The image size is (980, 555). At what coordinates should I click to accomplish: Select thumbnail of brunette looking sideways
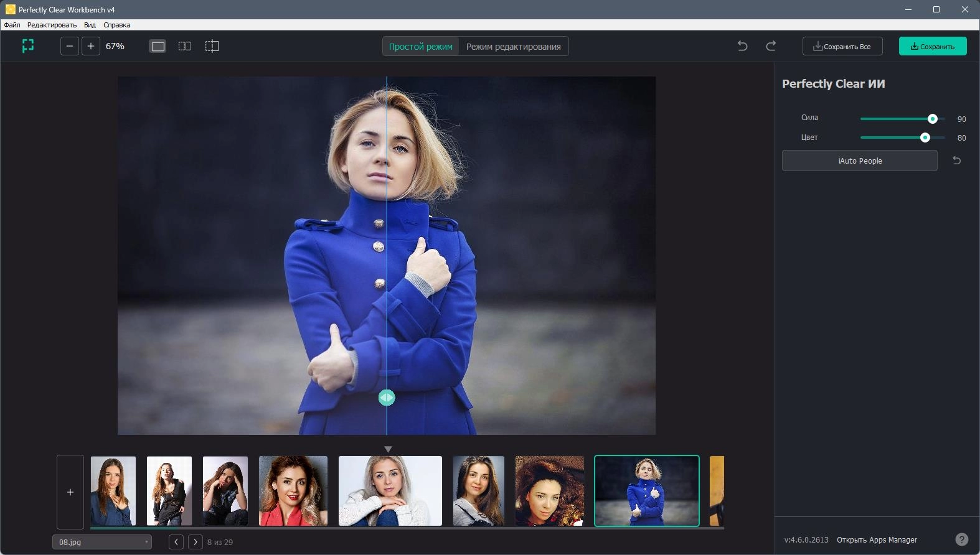(479, 491)
